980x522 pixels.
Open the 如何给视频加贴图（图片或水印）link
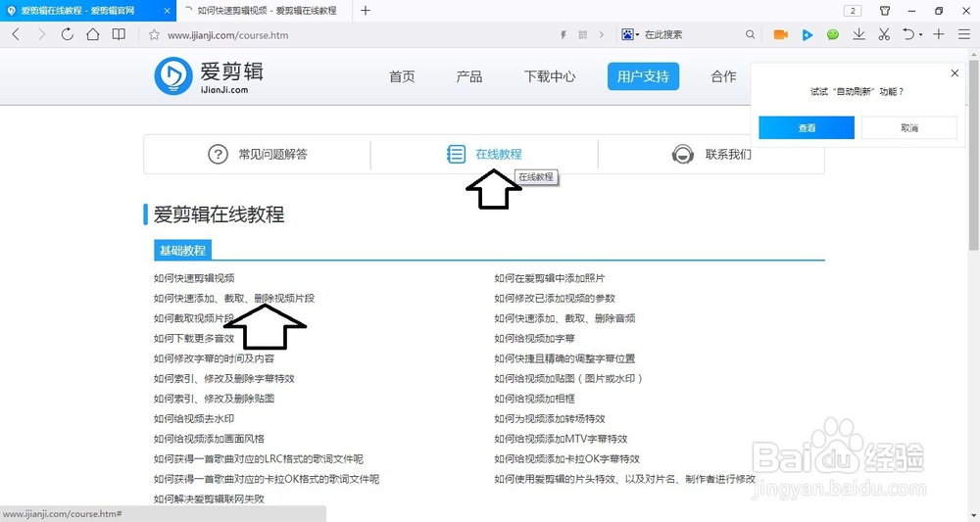[x=568, y=378]
